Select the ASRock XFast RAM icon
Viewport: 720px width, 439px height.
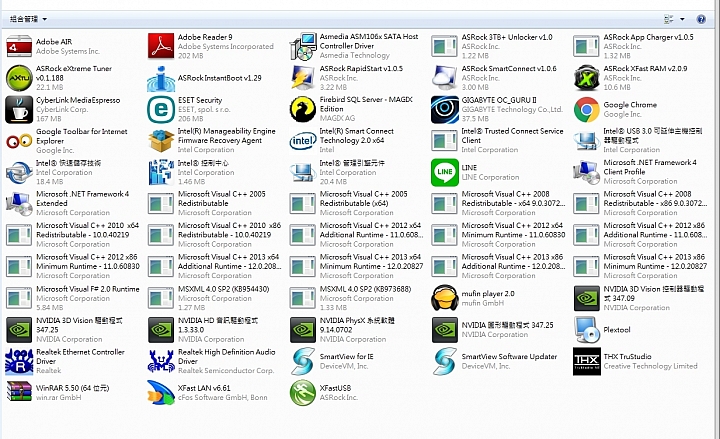pos(586,78)
